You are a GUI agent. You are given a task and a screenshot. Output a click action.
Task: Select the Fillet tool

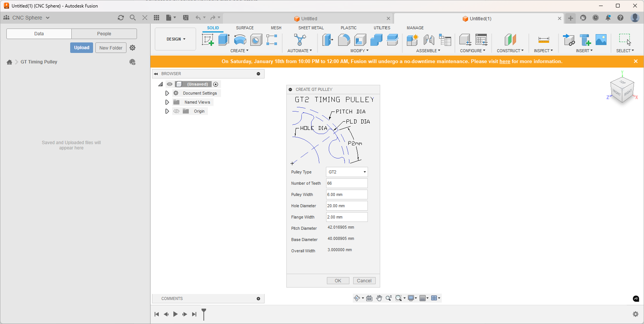(344, 39)
